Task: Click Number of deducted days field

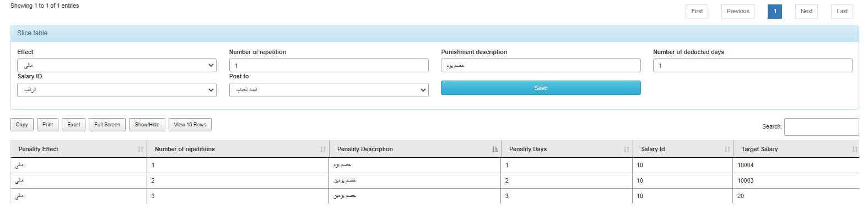Action: tap(753, 65)
